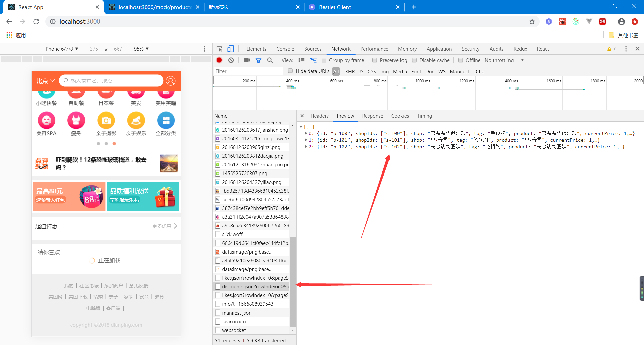Click the network filter funnel icon
Screen dimensions: 644x345
click(258, 60)
